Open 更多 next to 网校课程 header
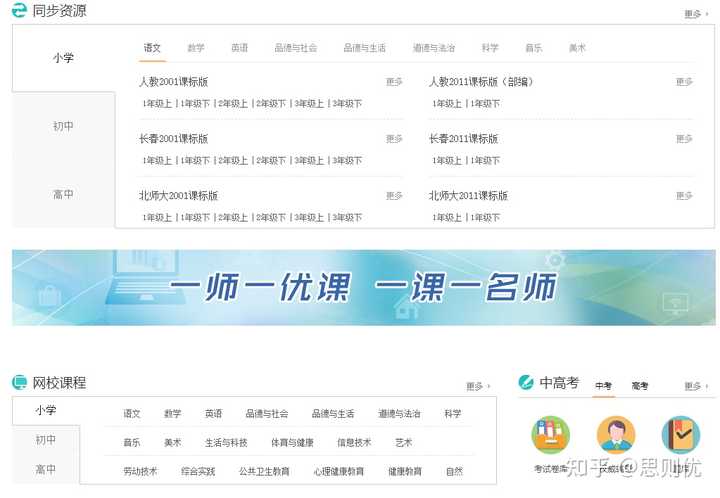This screenshot has height=498, width=720. pos(478,386)
